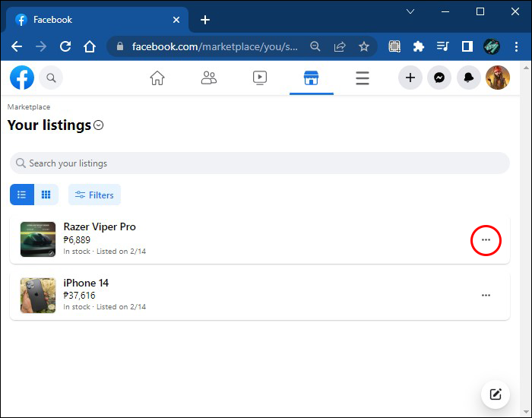Screen dimensions: 532x418
Task: Click Razer Viper Pro 'In stock · Listed on 2/14'
Action: pos(105,252)
